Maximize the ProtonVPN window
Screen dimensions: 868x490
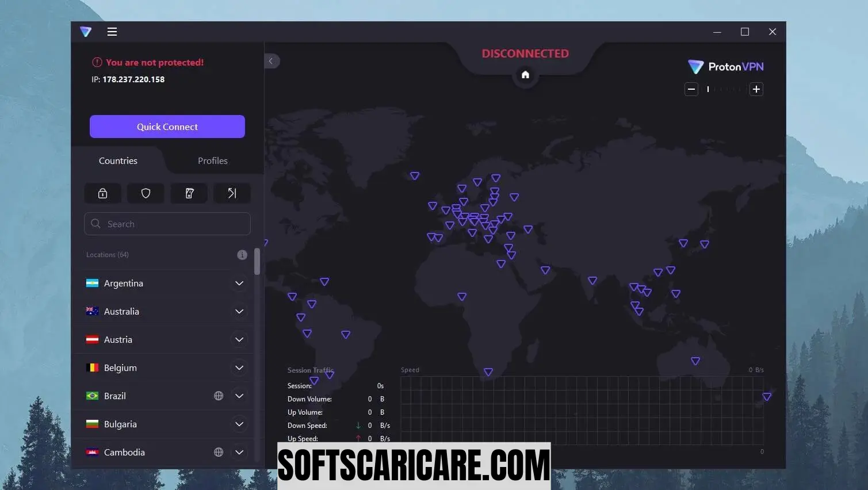tap(745, 32)
